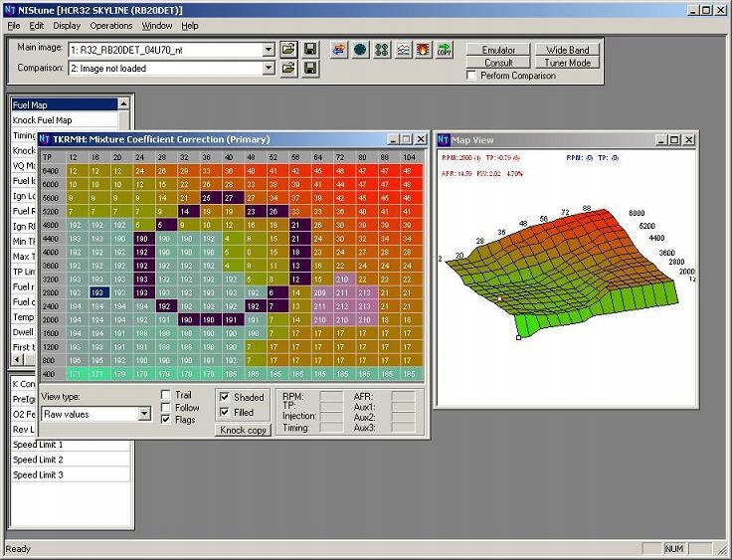Open the View type dropdown

[x=145, y=414]
